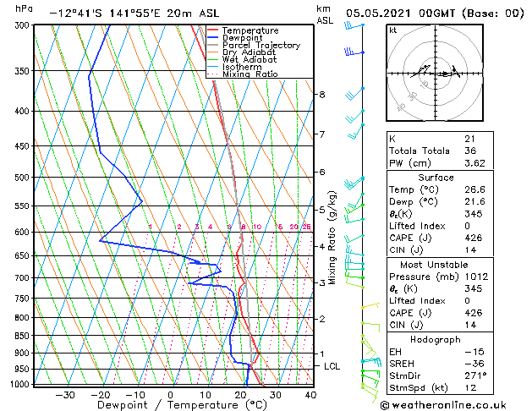Select the Dry Adiabat legend entry
The image size is (532, 411).
click(249, 52)
